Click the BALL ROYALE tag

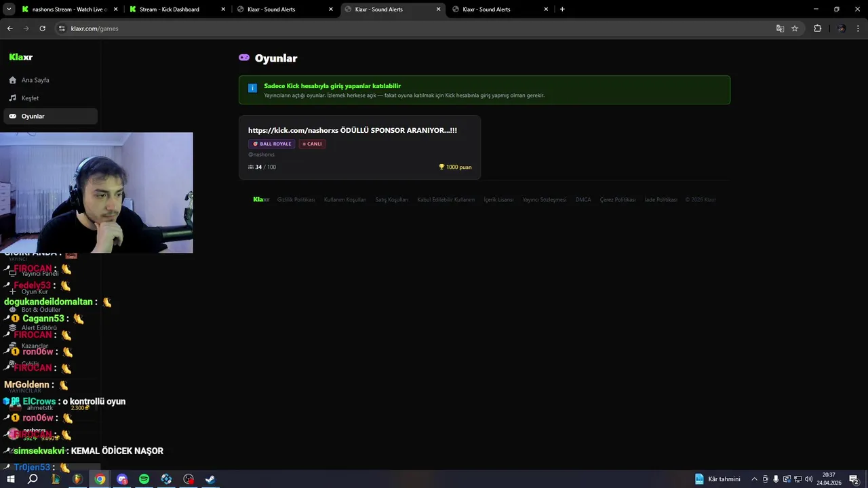tap(272, 144)
